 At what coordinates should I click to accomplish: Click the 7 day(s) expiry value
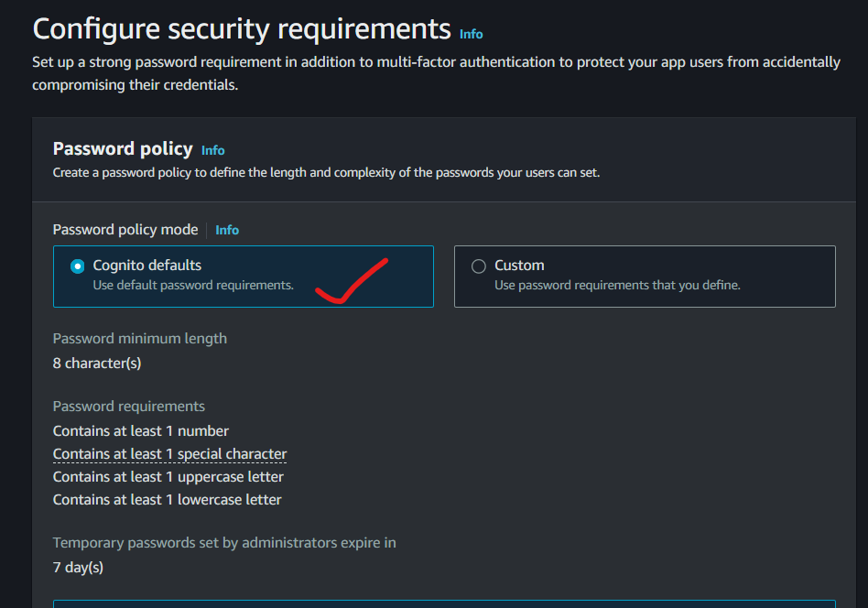(78, 568)
